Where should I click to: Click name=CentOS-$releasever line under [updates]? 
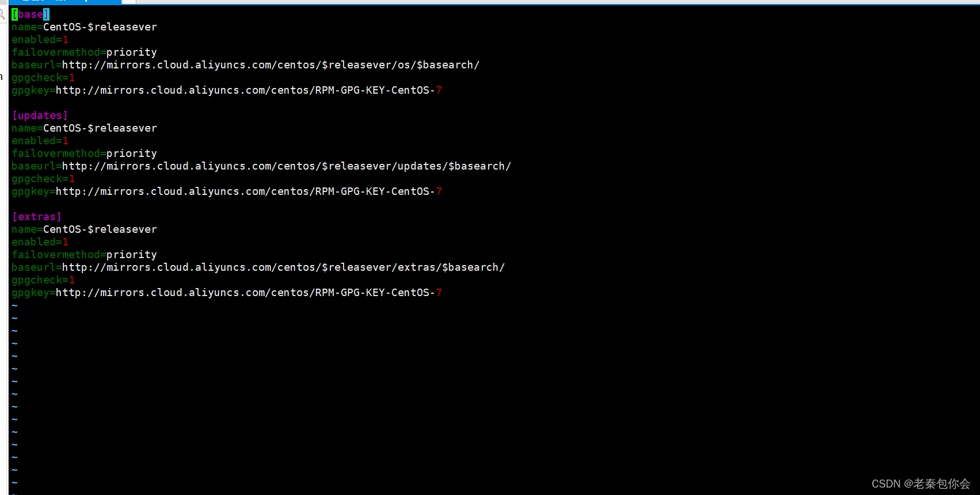pyautogui.click(x=84, y=128)
